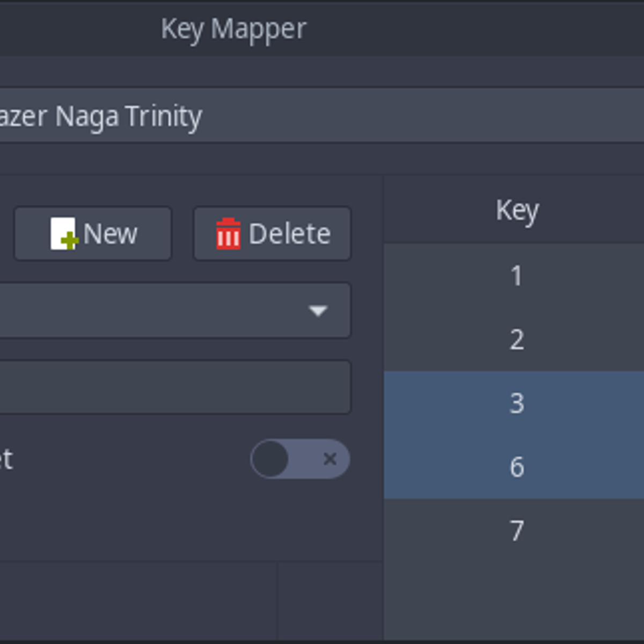Click the Key Mapper title bar
The width and height of the screenshot is (644, 644).
pos(235,30)
